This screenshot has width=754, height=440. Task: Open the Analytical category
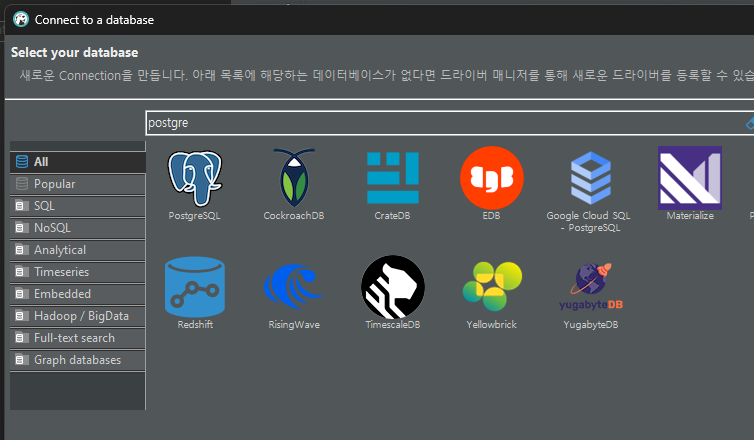[77, 250]
